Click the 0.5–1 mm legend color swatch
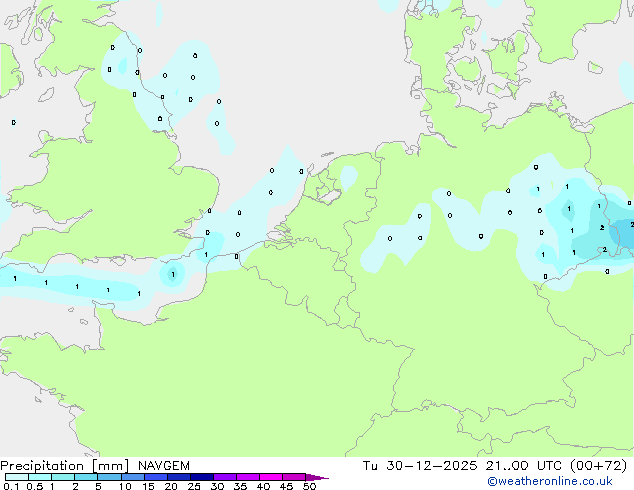634x490 pixels. [x=40, y=477]
